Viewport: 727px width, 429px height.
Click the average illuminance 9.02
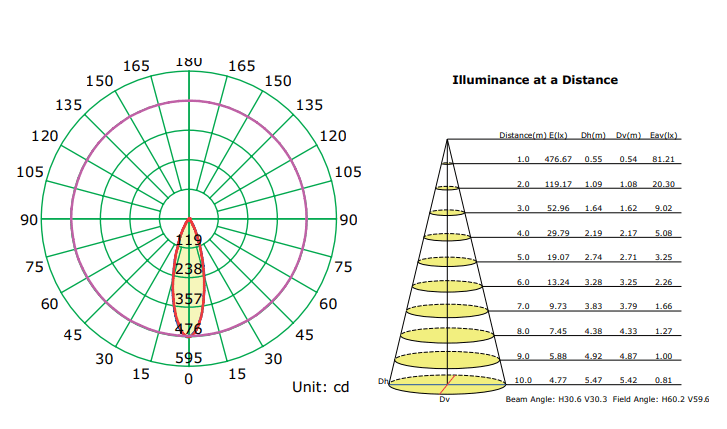[x=663, y=208]
